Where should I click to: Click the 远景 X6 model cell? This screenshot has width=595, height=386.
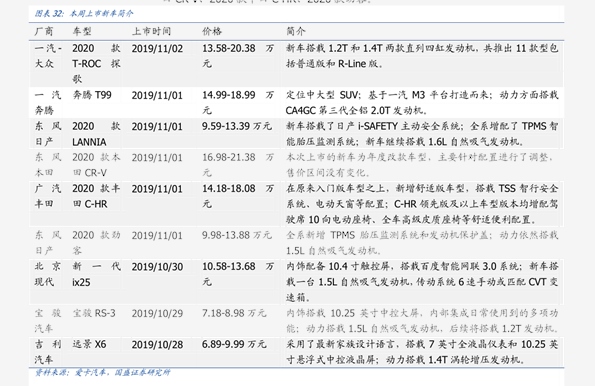coord(89,344)
